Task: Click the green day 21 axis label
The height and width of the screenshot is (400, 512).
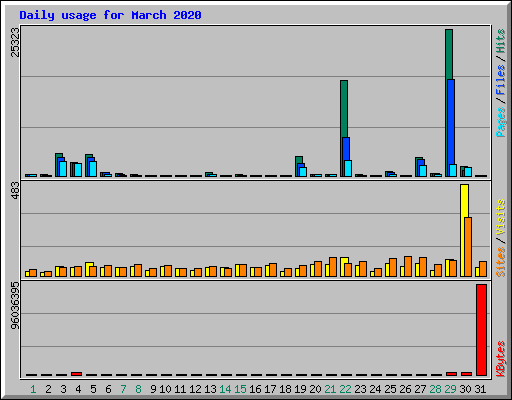Action: [330, 389]
